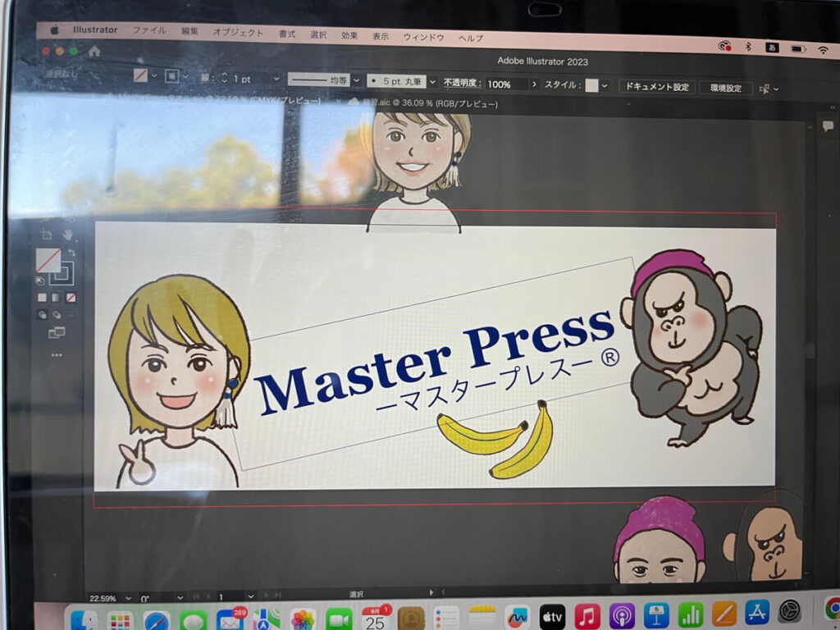Open the 効果 menu
The image size is (840, 630).
(349, 36)
